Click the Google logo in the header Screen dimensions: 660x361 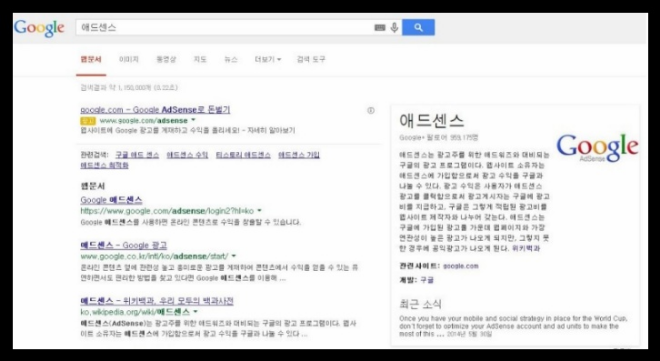(39, 28)
